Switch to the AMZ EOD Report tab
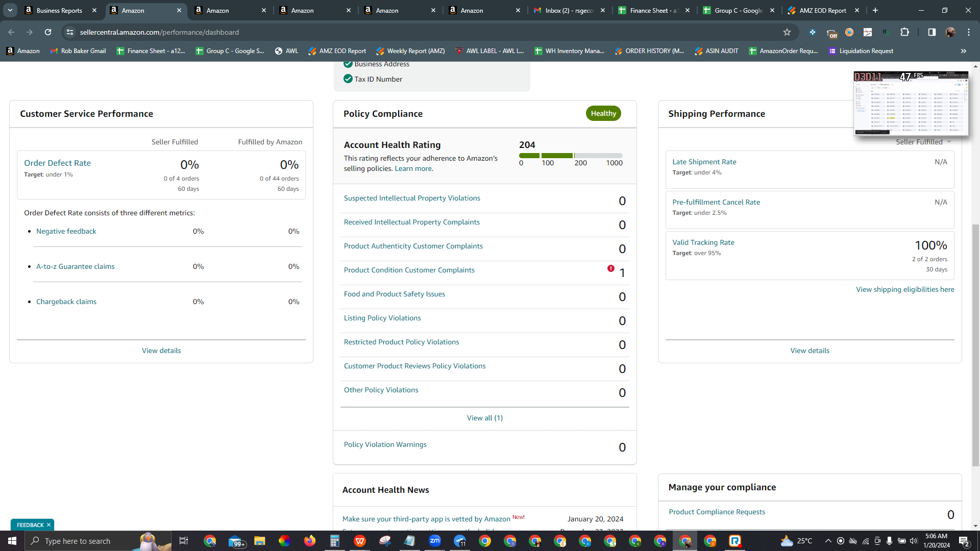 click(823, 10)
